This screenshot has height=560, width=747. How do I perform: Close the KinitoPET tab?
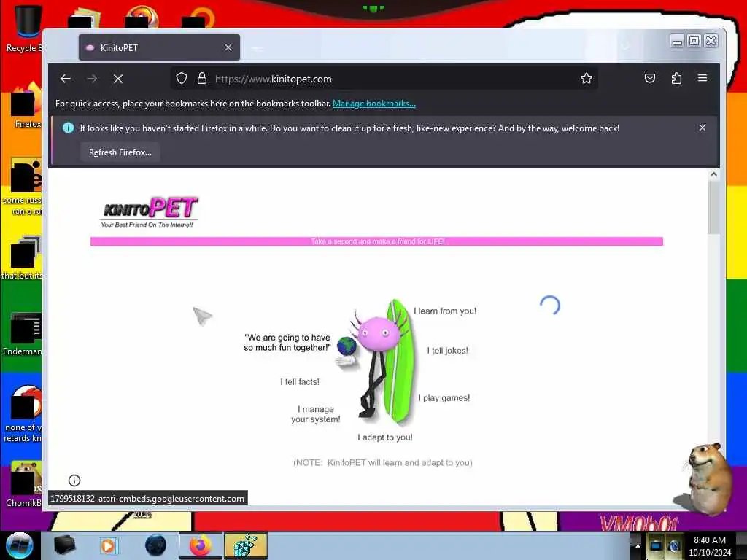tap(228, 47)
